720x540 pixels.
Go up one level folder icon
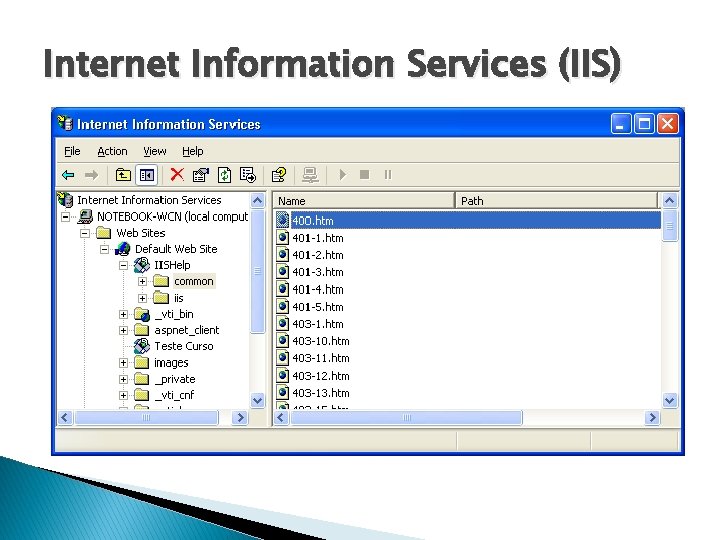(x=123, y=175)
